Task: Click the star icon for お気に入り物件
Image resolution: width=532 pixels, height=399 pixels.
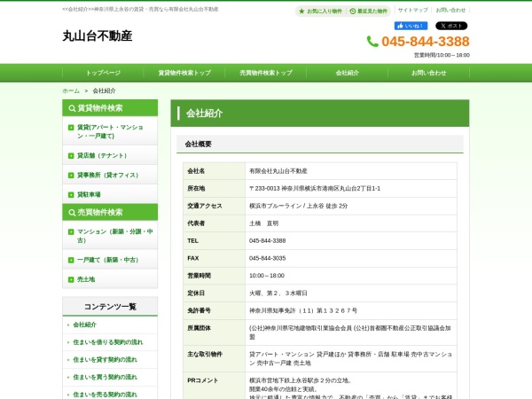Action: click(301, 12)
